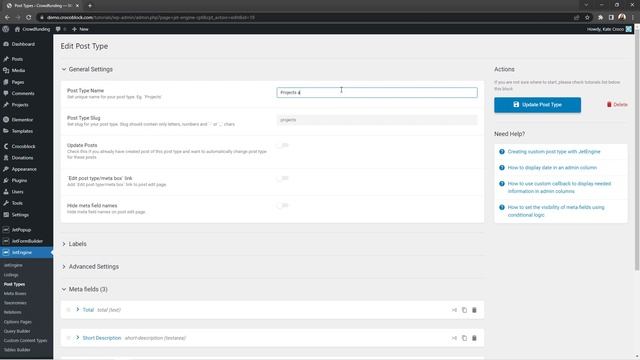Image resolution: width=640 pixels, height=360 pixels.
Task: Duplicate the Short Description meta field
Action: tap(464, 338)
